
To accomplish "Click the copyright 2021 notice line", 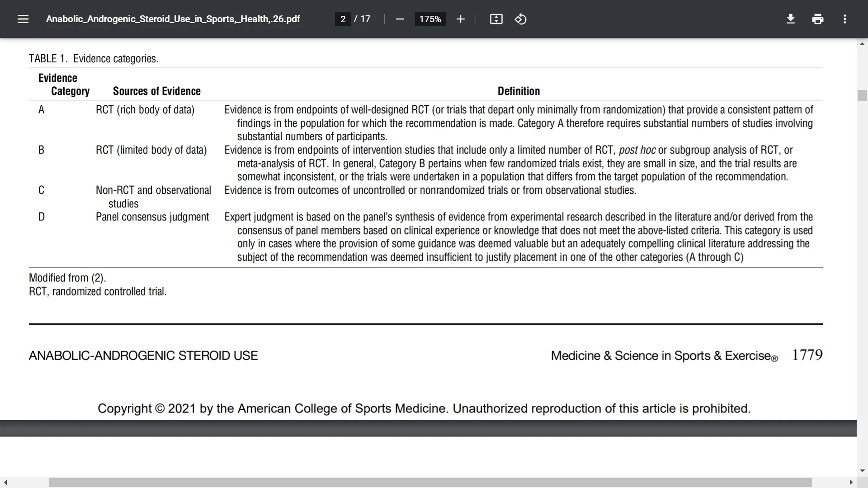I will click(x=424, y=408).
